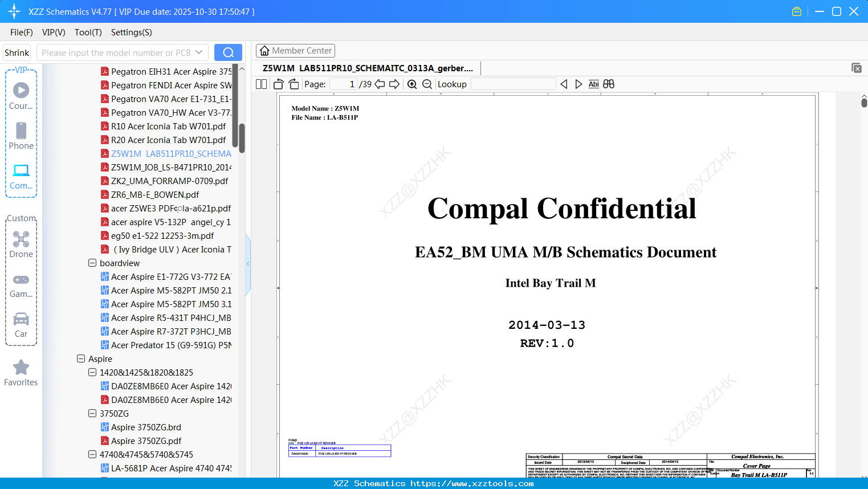Screen dimensions: 868x489
Task: Collapse the 4740&4745&5740&5745 folder
Action: pyautogui.click(x=92, y=455)
